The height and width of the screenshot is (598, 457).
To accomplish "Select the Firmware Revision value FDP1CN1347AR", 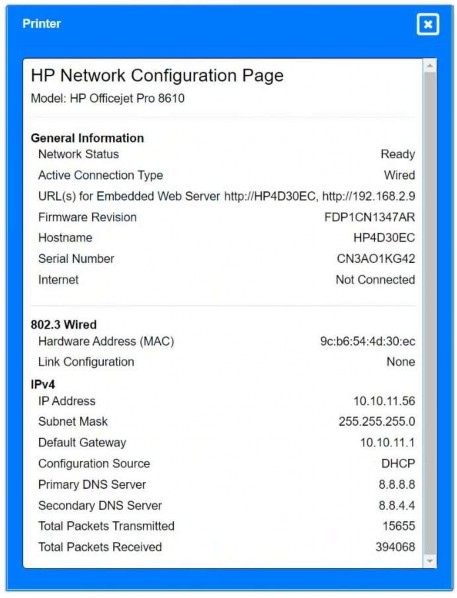I will (x=370, y=217).
